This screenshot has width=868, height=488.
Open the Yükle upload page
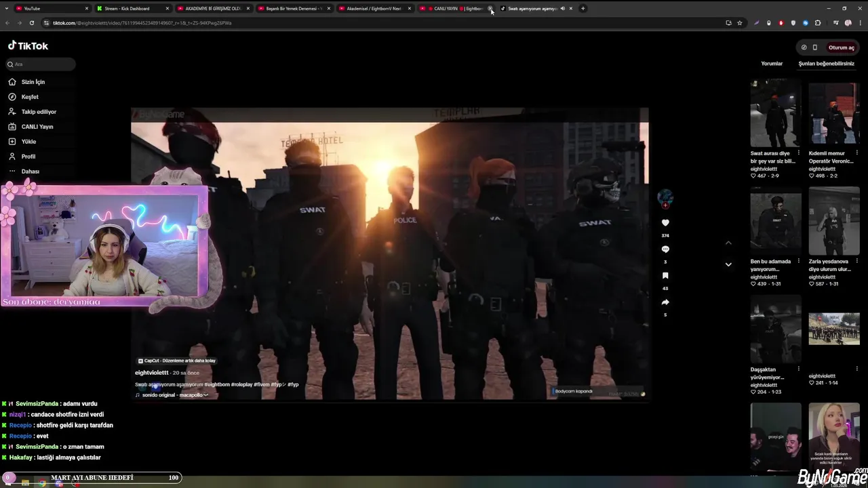coord(28,142)
